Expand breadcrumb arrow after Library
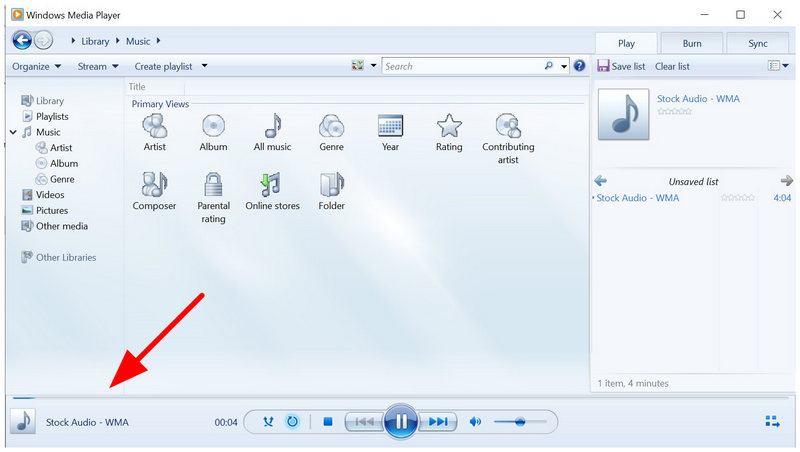 click(x=117, y=41)
